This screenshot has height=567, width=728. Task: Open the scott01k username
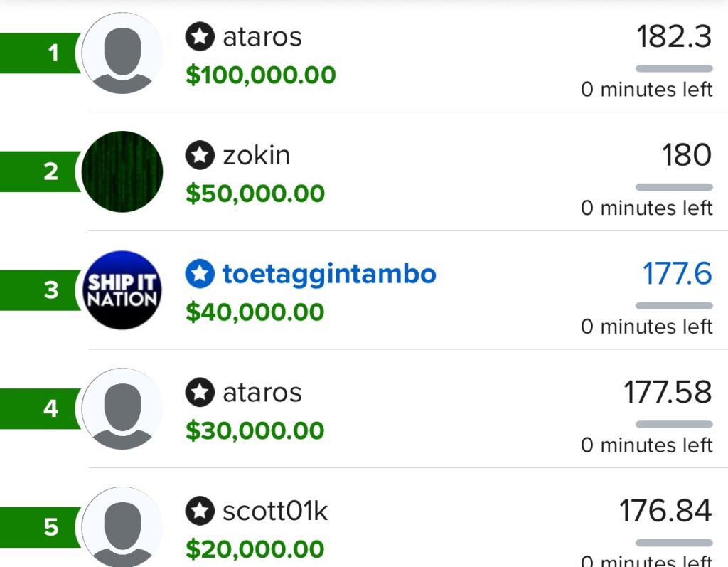click(275, 511)
